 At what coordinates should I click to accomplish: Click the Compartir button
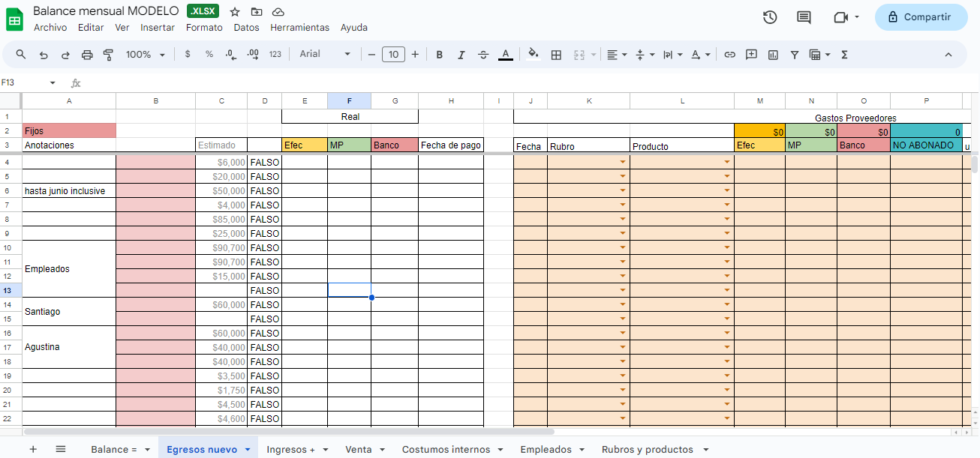[x=921, y=16]
